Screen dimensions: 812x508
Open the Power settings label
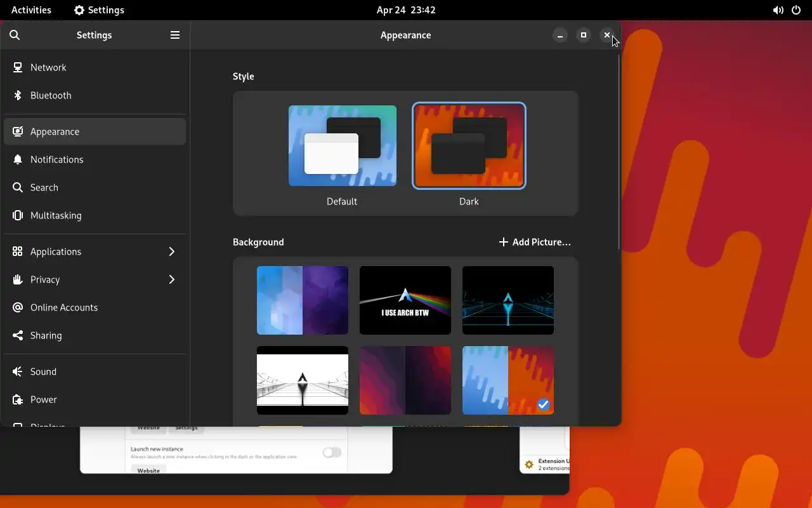click(x=44, y=399)
